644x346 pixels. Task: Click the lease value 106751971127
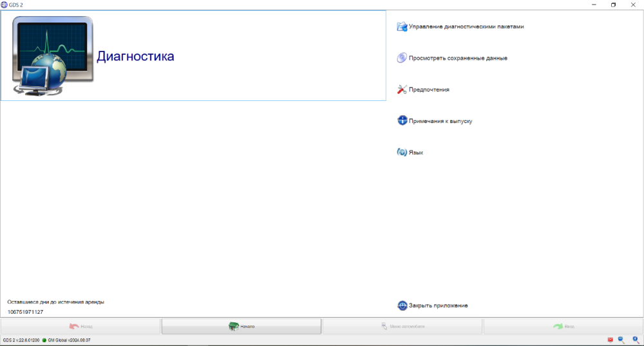pyautogui.click(x=25, y=312)
